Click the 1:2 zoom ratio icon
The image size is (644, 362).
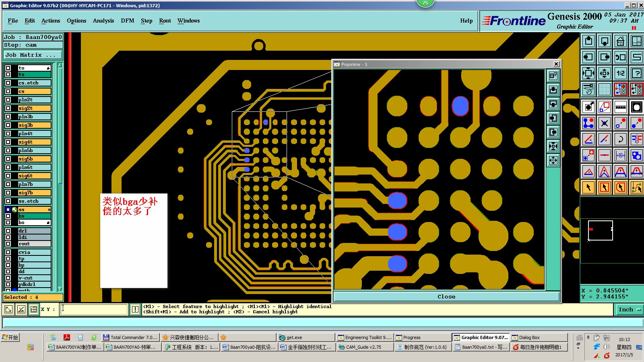pos(621,73)
